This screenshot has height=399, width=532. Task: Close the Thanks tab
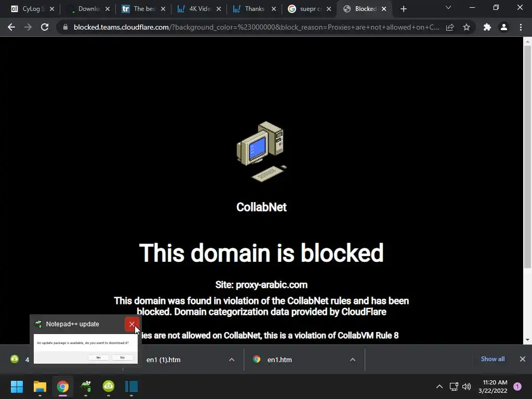(274, 9)
